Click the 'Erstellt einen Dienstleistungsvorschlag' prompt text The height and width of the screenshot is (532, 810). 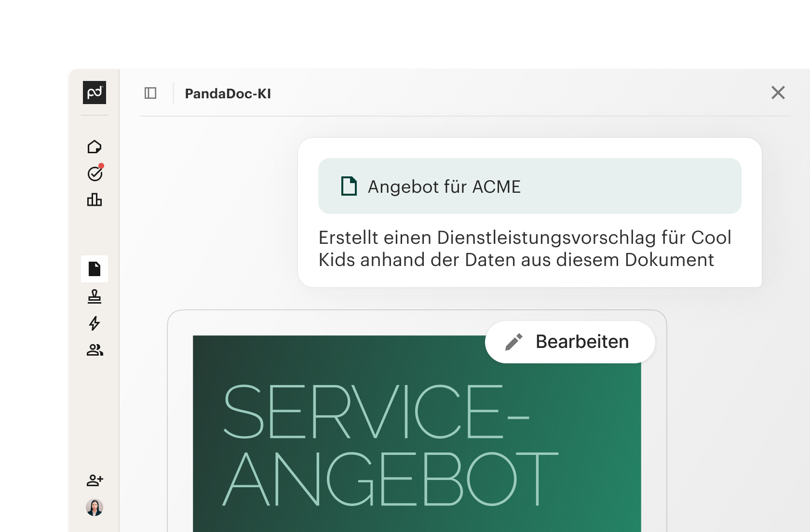tap(525, 249)
